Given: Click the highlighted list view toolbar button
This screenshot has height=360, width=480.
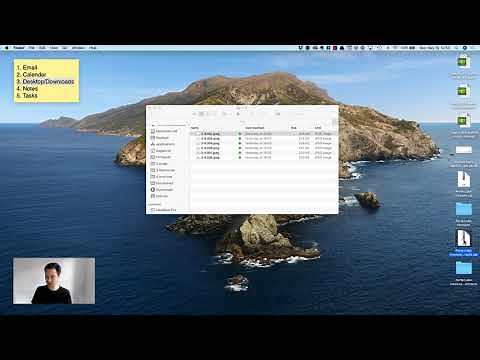Looking at the screenshot, I should tap(201, 114).
